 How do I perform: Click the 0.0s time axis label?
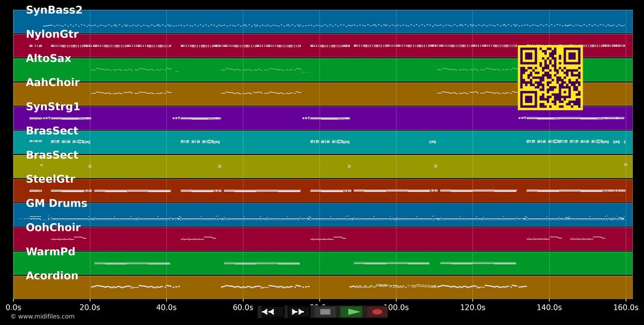click(x=13, y=307)
